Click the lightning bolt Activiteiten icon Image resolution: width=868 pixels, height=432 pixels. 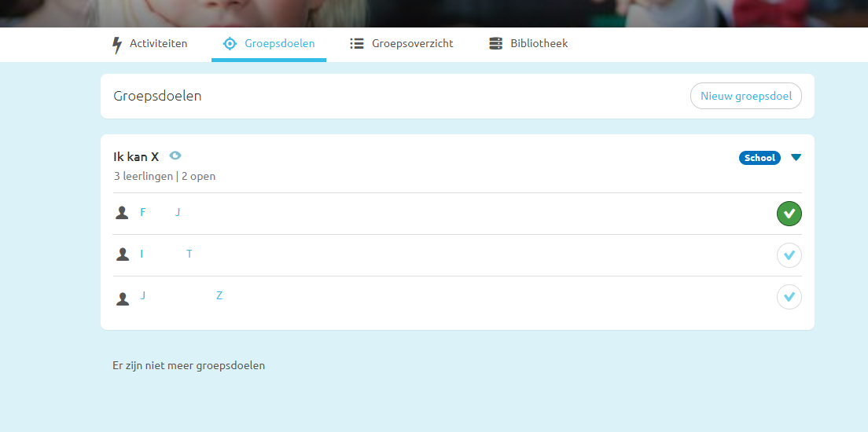pyautogui.click(x=117, y=44)
